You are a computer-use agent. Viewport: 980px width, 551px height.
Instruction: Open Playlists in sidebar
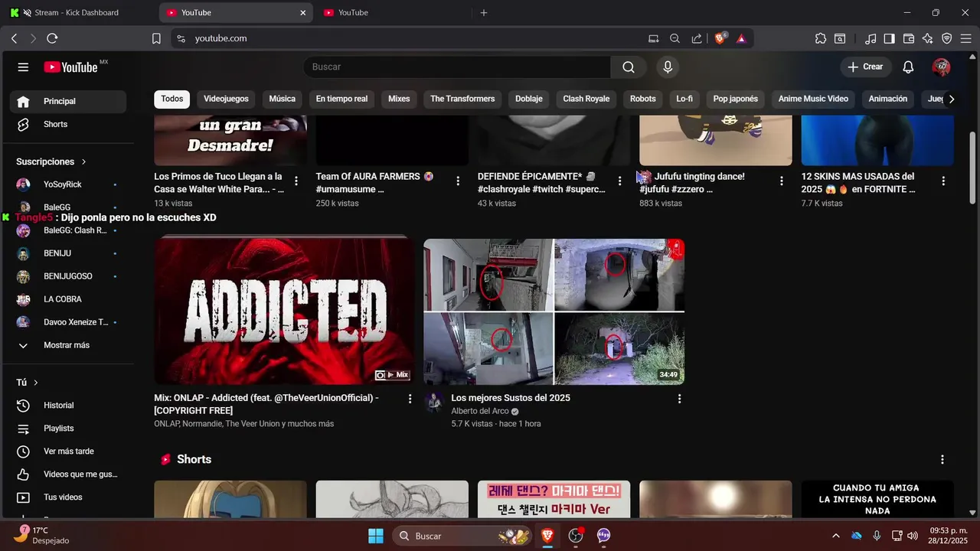click(68, 429)
